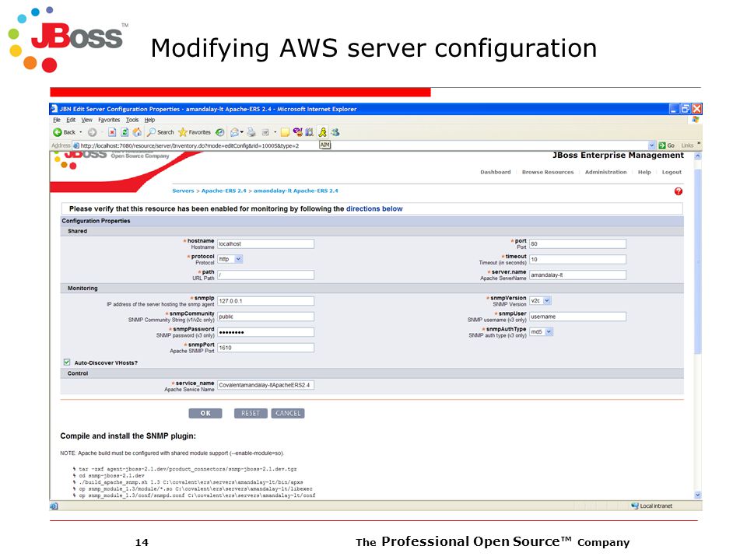Viewport: 747px width, 560px height.
Task: Click the snmpPort input field
Action: pyautogui.click(x=266, y=348)
